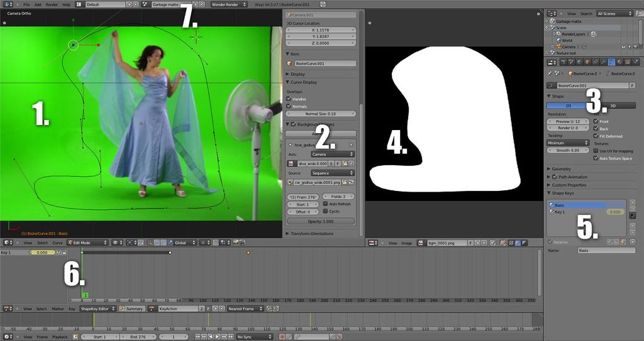Jump to next keyframe
This screenshot has height=341, width=644.
pyautogui.click(x=225, y=337)
